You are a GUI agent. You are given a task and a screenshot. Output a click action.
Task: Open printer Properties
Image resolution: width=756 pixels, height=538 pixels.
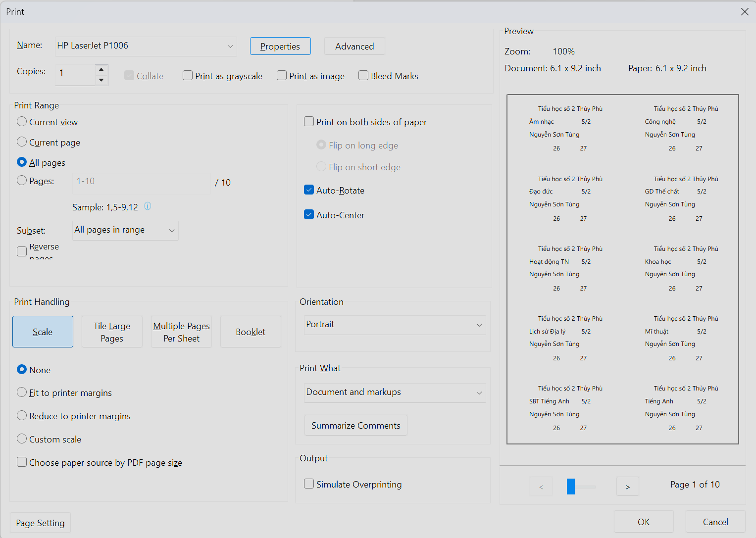[x=280, y=46]
